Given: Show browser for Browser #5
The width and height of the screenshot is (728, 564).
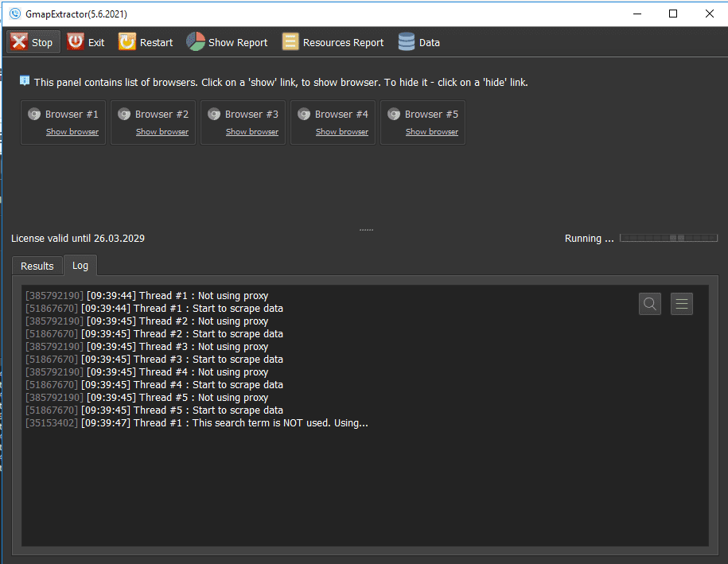Looking at the screenshot, I should 432,132.
